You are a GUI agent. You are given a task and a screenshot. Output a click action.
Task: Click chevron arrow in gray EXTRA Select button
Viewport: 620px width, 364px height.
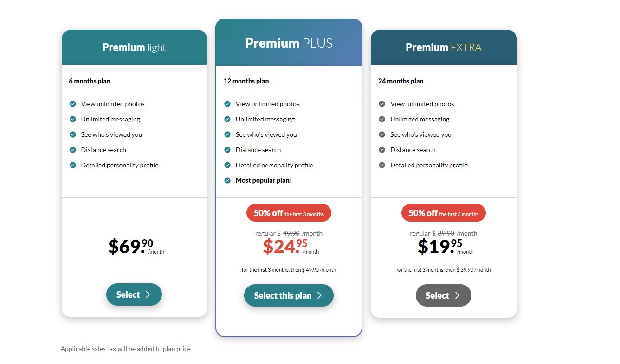pyautogui.click(x=457, y=295)
